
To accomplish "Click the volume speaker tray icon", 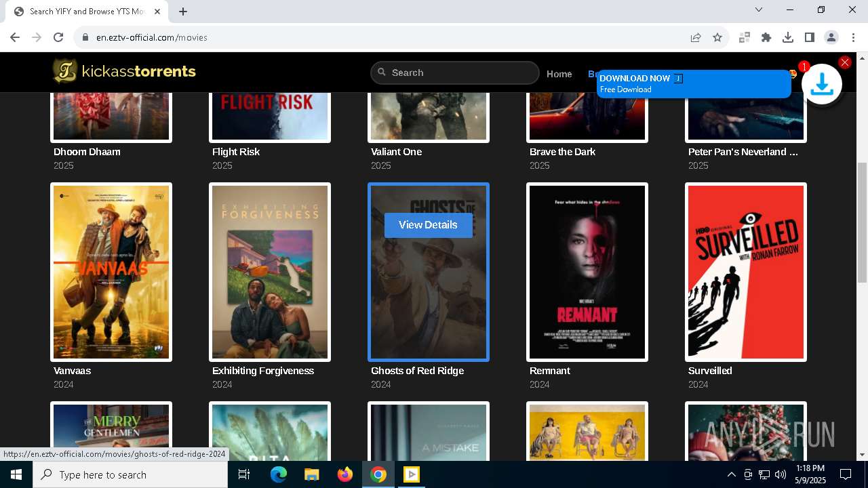I will 780,474.
